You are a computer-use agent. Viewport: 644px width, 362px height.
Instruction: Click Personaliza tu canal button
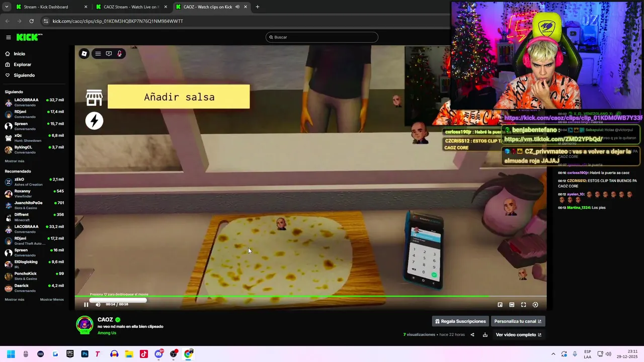[518, 321]
